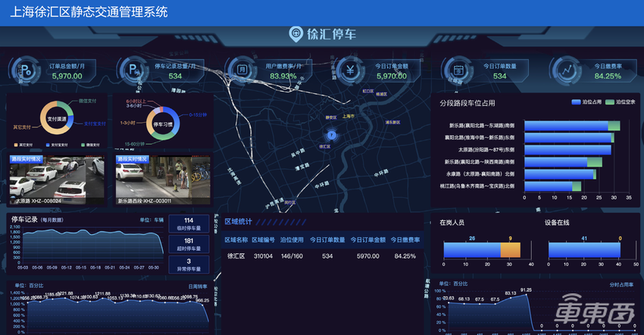This screenshot has width=644, height=335.
Task: Click the 区域名称 column header
Action: pyautogui.click(x=236, y=240)
